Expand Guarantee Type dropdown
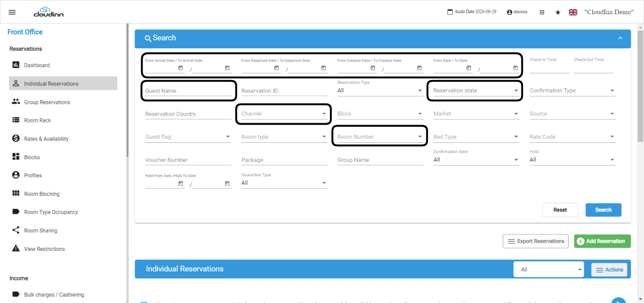Viewport: 644px width, 303px height. click(284, 183)
